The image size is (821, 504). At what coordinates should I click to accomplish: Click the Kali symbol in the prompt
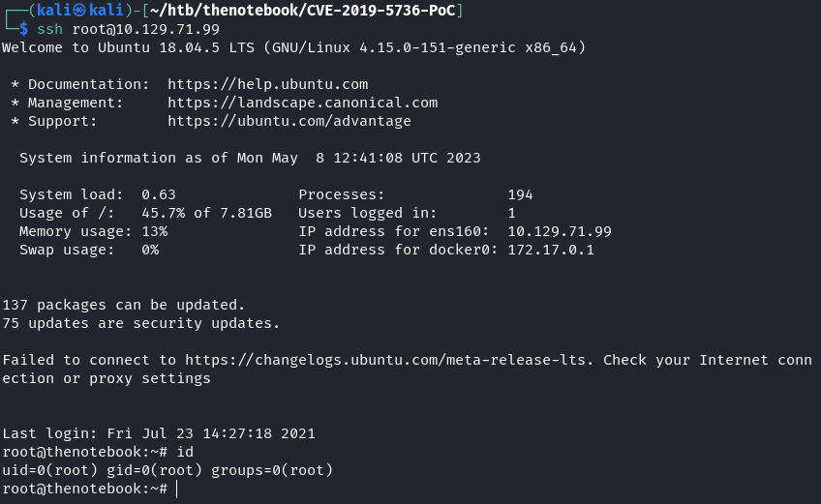(81, 11)
